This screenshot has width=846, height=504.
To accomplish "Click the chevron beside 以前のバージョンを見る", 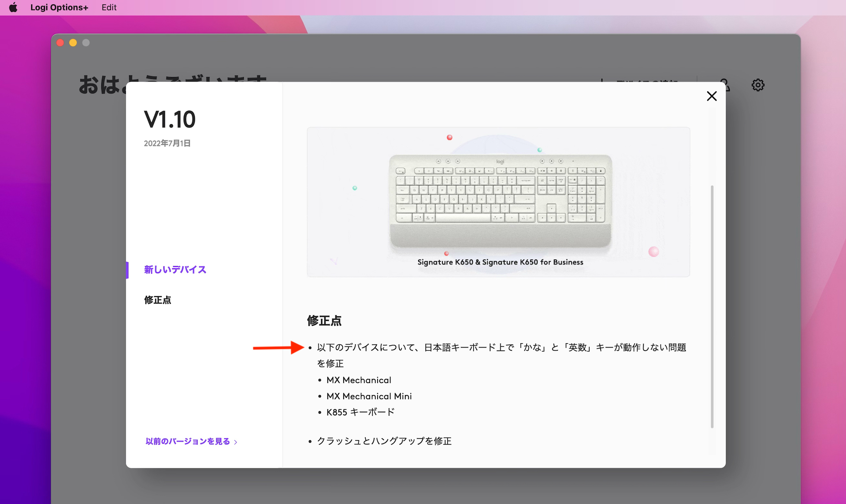I will [x=236, y=442].
